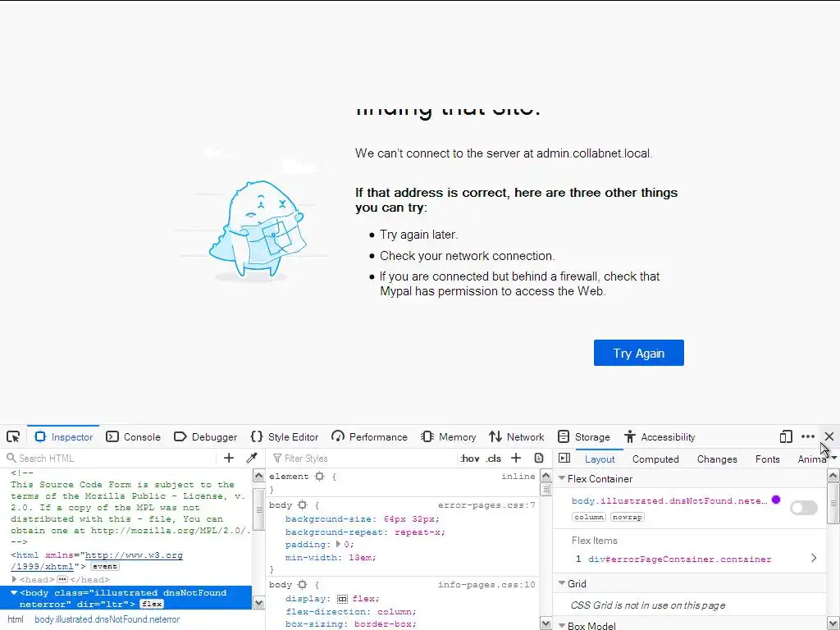Screen dimensions: 840x630
Task: Click markup panel scrollbar down arrow
Action: [x=258, y=603]
